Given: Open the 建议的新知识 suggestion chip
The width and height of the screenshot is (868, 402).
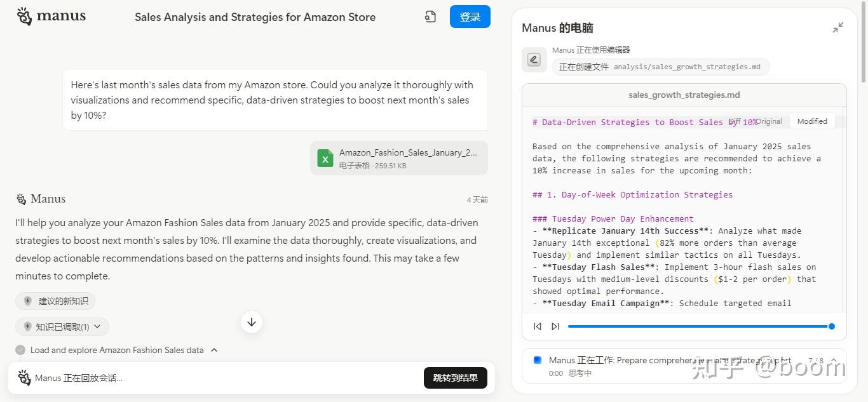Looking at the screenshot, I should pos(55,301).
